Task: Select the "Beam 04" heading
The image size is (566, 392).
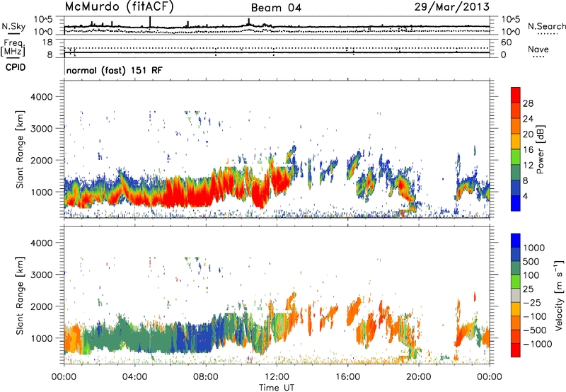Action: coord(276,8)
